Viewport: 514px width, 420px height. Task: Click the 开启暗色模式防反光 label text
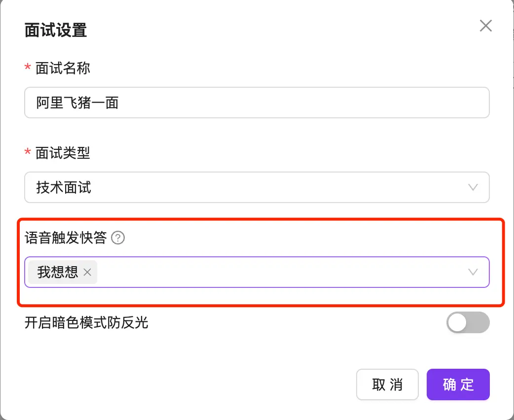click(86, 323)
